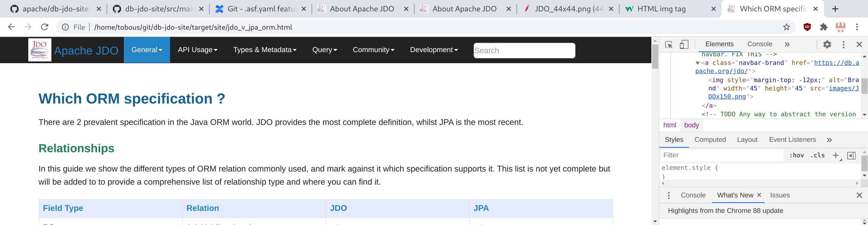This screenshot has height=225, width=868.
Task: Click the browser forward arrow
Action: click(x=28, y=27)
